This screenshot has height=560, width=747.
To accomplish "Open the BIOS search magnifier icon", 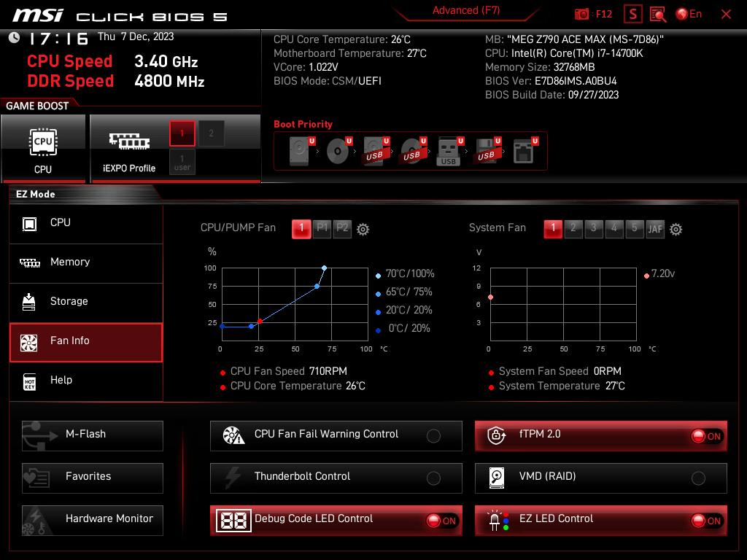I will pyautogui.click(x=658, y=15).
